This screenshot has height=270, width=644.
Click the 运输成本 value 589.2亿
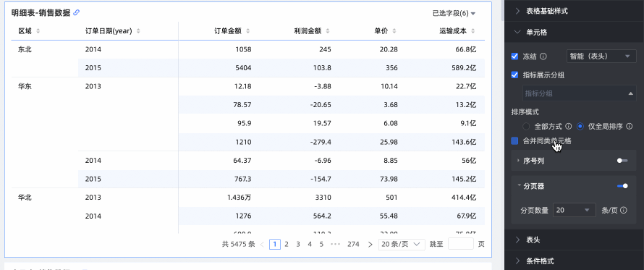point(465,68)
